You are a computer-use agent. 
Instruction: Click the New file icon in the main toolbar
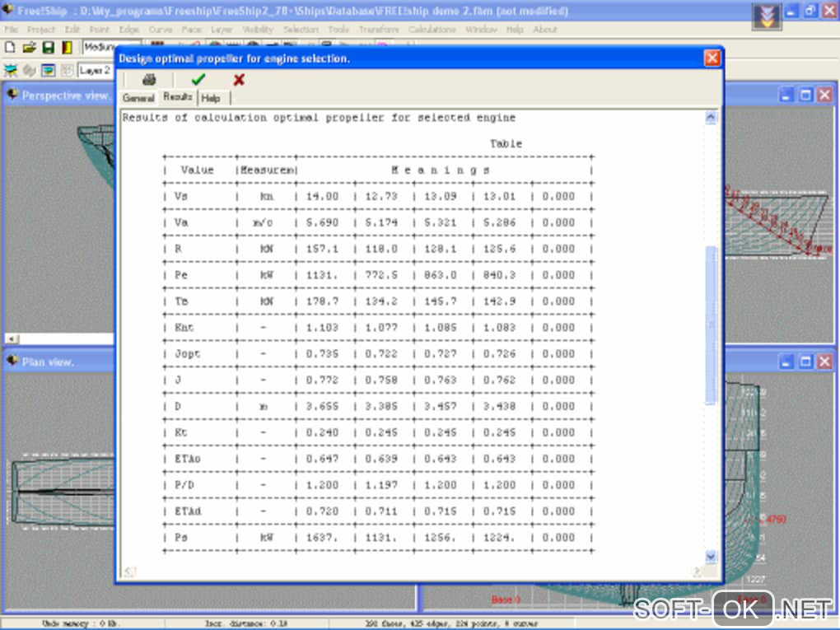click(10, 48)
